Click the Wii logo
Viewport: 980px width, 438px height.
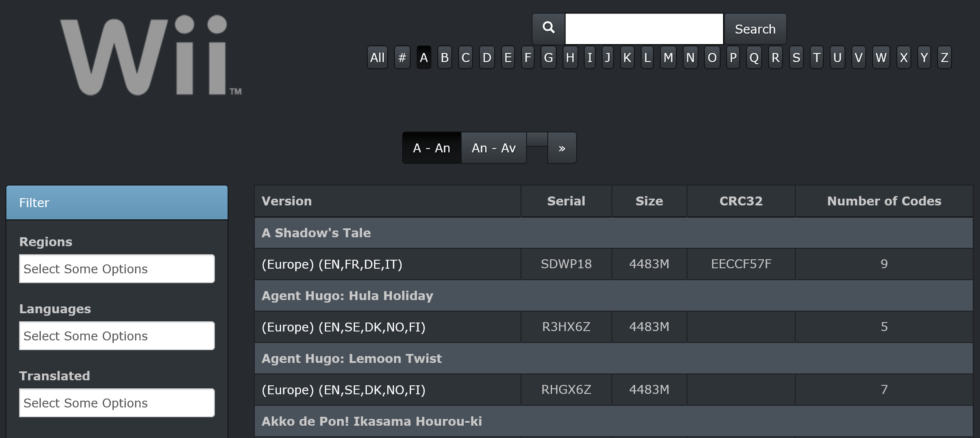151,55
